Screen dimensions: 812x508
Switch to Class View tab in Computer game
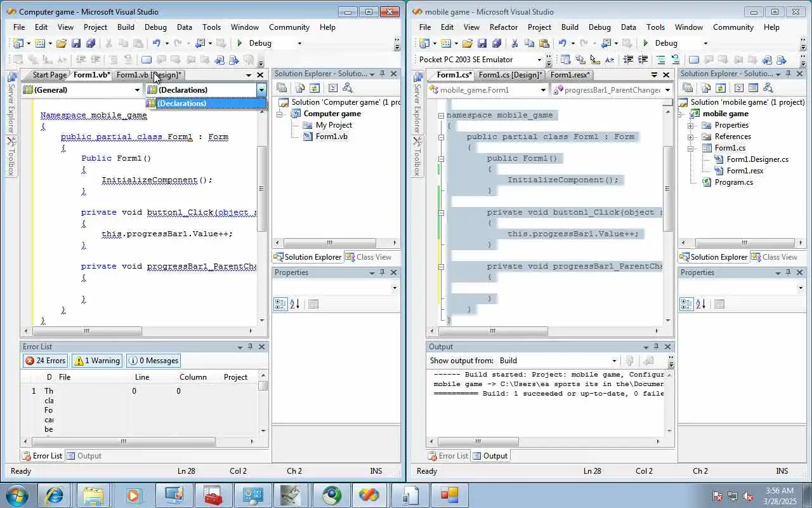coord(369,257)
